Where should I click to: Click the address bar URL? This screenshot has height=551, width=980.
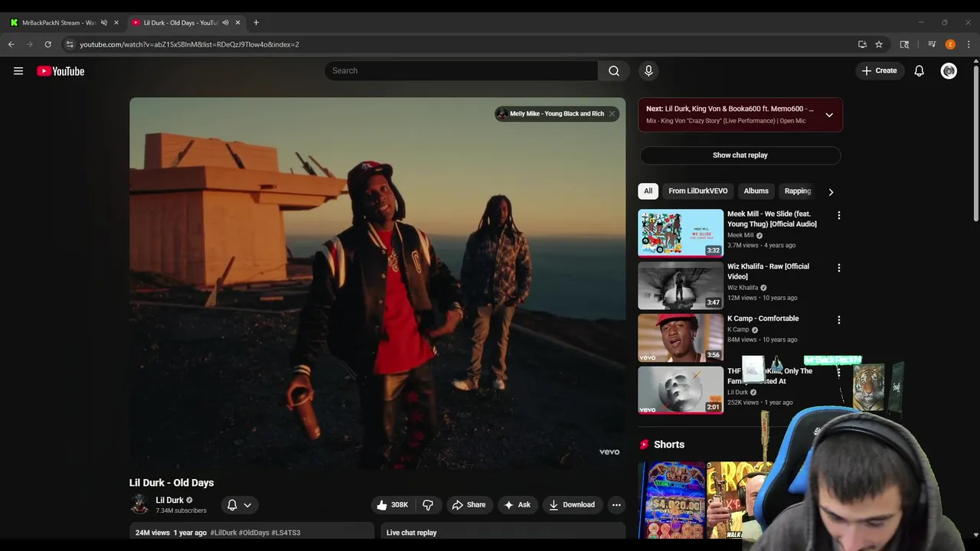click(189, 44)
